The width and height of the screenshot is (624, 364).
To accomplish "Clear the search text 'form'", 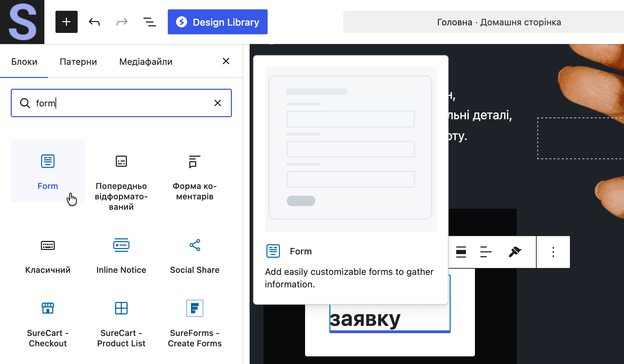I will pyautogui.click(x=218, y=103).
